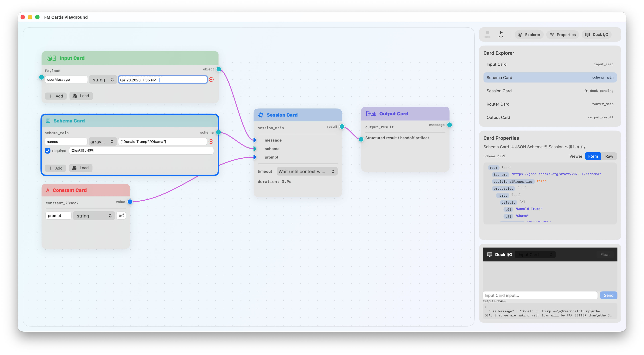This screenshot has height=355, width=644.
Task: Click the run play icon
Action: click(501, 33)
